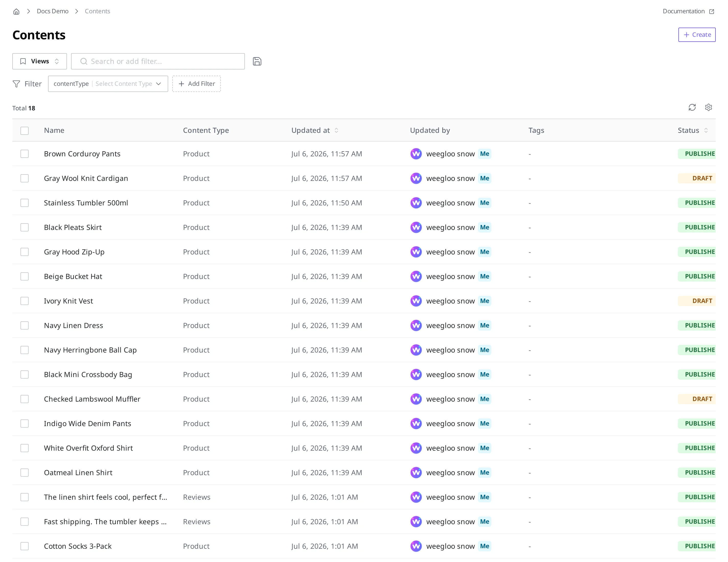The image size is (728, 562).
Task: Tick the Indigo Wide Denim Pants checkbox
Action: click(24, 423)
